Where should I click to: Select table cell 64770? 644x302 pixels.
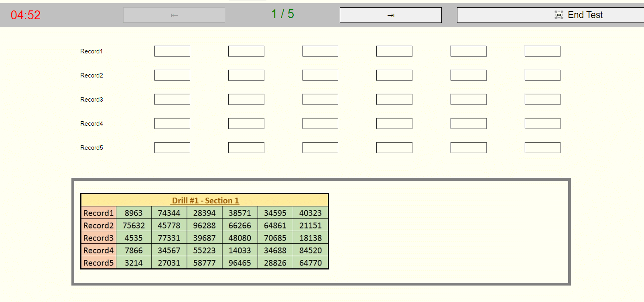(x=311, y=263)
